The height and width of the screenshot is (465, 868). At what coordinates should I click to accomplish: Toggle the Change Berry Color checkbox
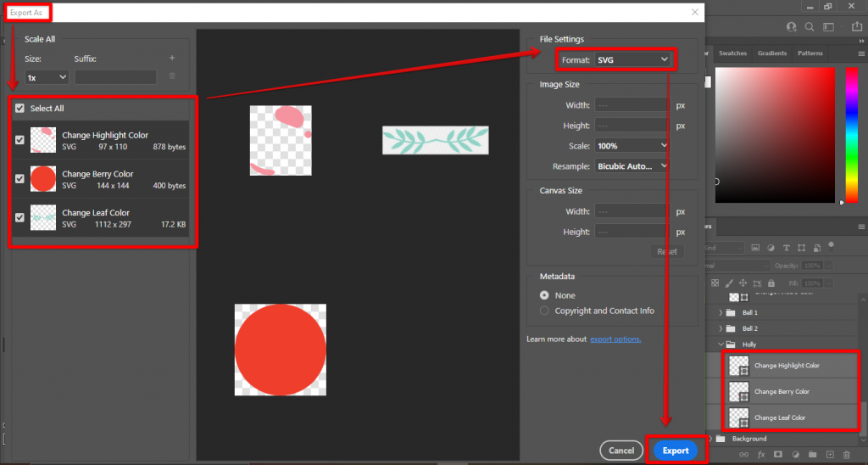coord(19,179)
